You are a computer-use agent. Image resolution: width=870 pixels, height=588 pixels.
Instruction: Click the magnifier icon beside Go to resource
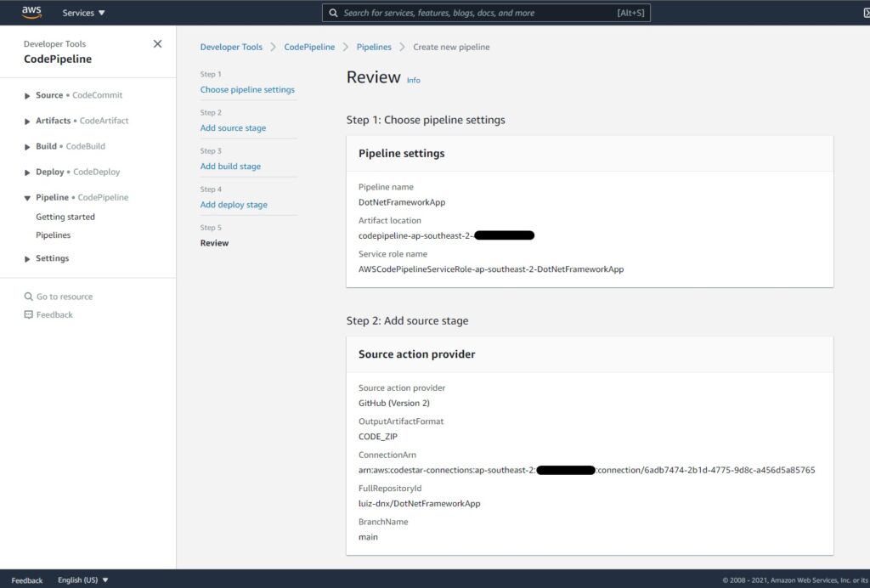click(29, 296)
